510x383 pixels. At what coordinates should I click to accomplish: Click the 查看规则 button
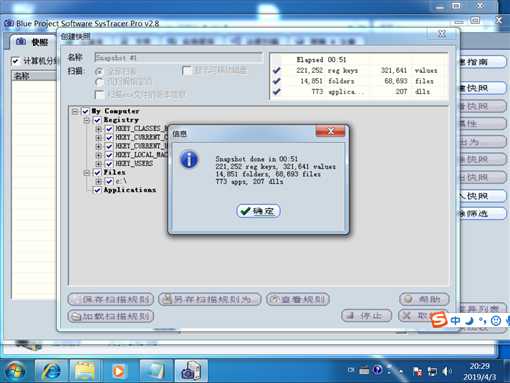point(298,299)
